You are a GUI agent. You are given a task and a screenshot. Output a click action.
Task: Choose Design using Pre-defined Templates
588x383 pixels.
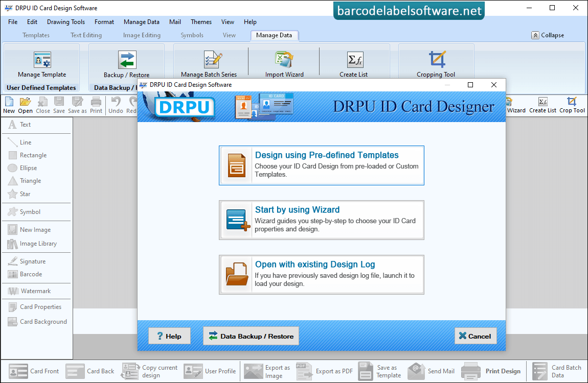point(322,165)
